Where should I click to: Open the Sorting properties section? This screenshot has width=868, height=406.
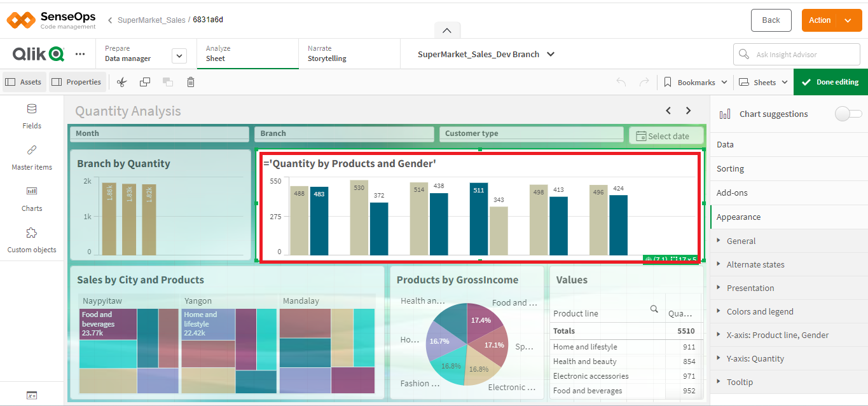click(730, 168)
